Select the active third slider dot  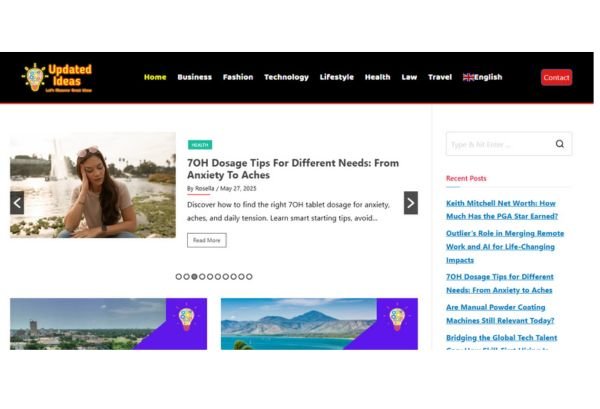tap(194, 276)
